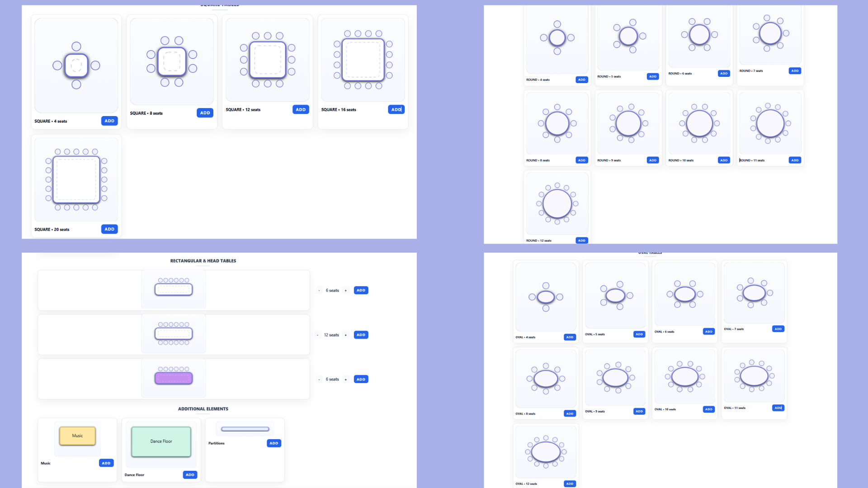The width and height of the screenshot is (868, 488).
Task: Select the SQUARE 12 seats table preview
Action: pos(268,60)
